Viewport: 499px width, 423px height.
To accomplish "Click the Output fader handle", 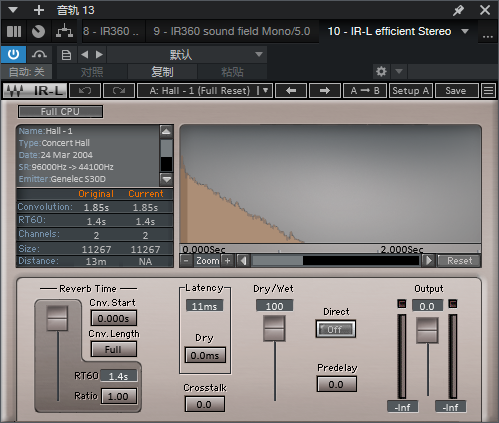I will [427, 330].
